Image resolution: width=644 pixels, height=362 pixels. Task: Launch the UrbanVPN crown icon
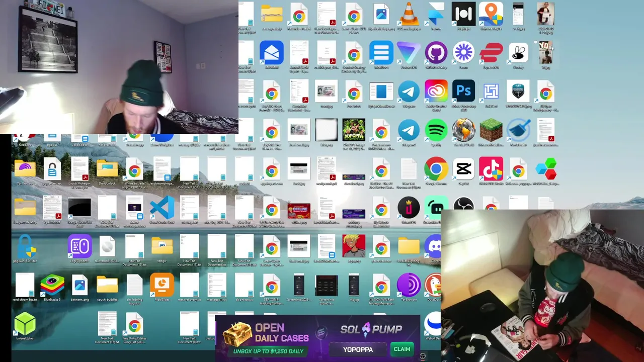pos(409,208)
